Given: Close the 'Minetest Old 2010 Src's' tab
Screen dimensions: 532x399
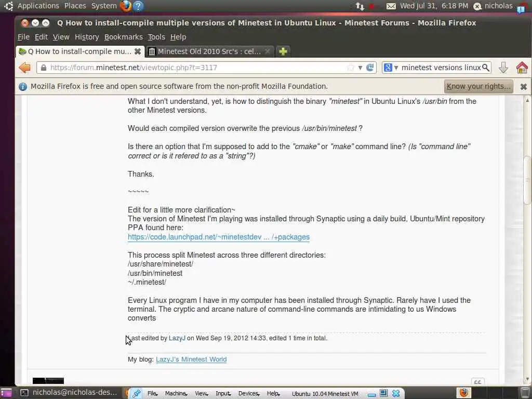Looking at the screenshot, I should [268, 51].
